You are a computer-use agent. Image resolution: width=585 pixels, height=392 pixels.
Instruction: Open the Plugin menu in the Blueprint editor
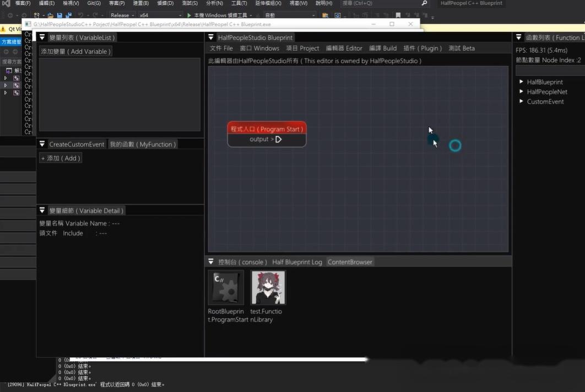(x=422, y=48)
